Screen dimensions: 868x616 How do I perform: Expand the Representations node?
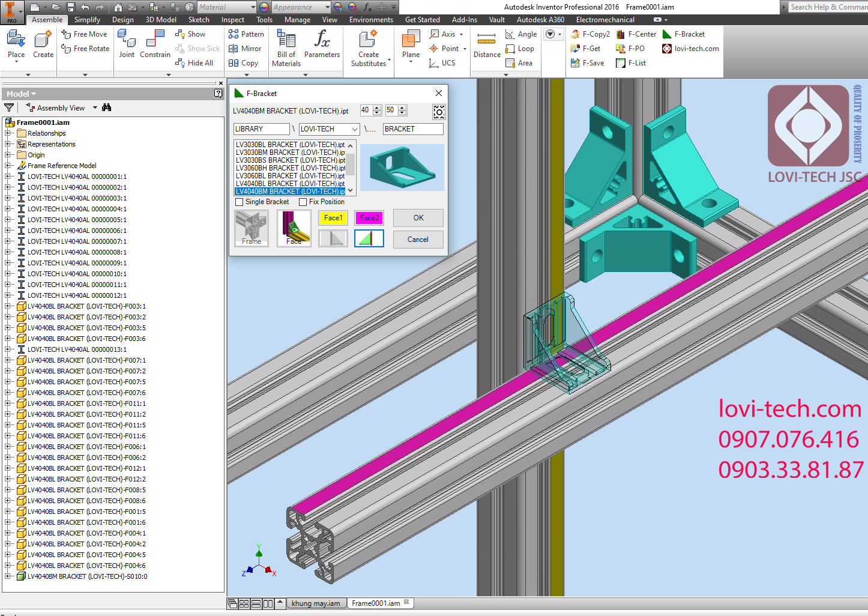tap(8, 144)
